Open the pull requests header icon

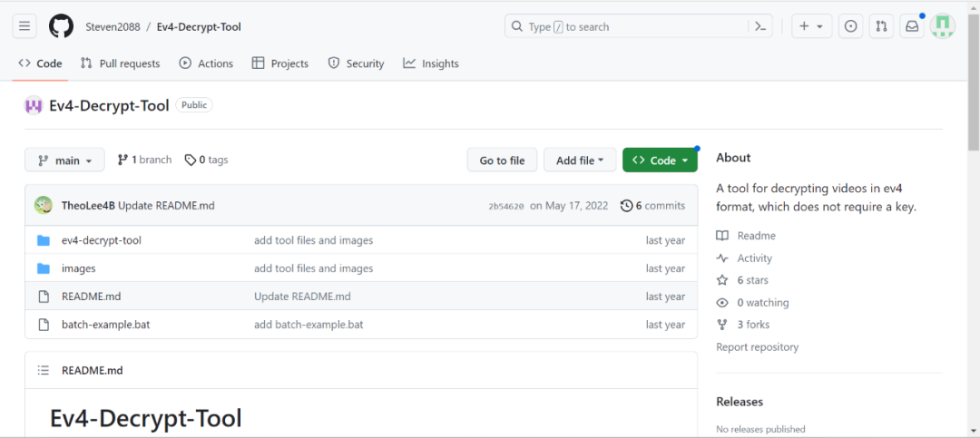(x=880, y=26)
